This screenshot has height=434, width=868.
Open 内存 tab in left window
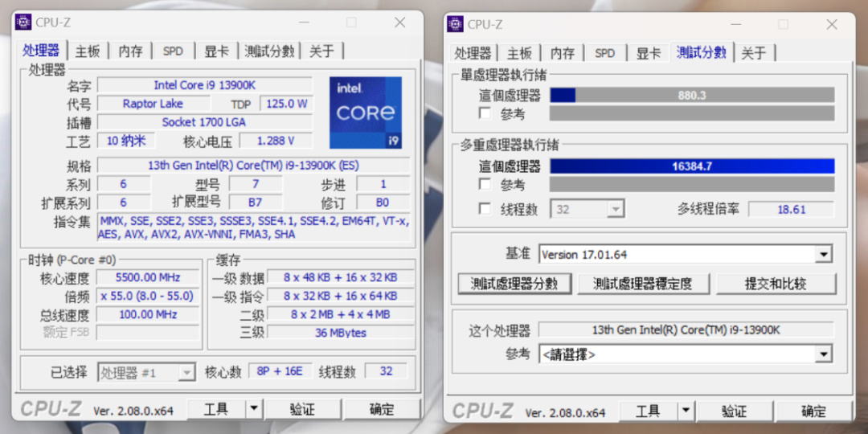coord(131,51)
